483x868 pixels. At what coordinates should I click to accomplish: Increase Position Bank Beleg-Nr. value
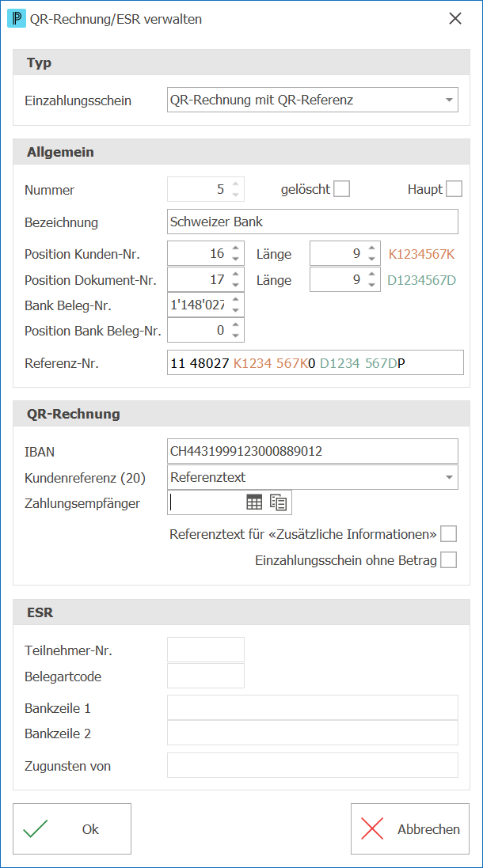click(x=235, y=325)
